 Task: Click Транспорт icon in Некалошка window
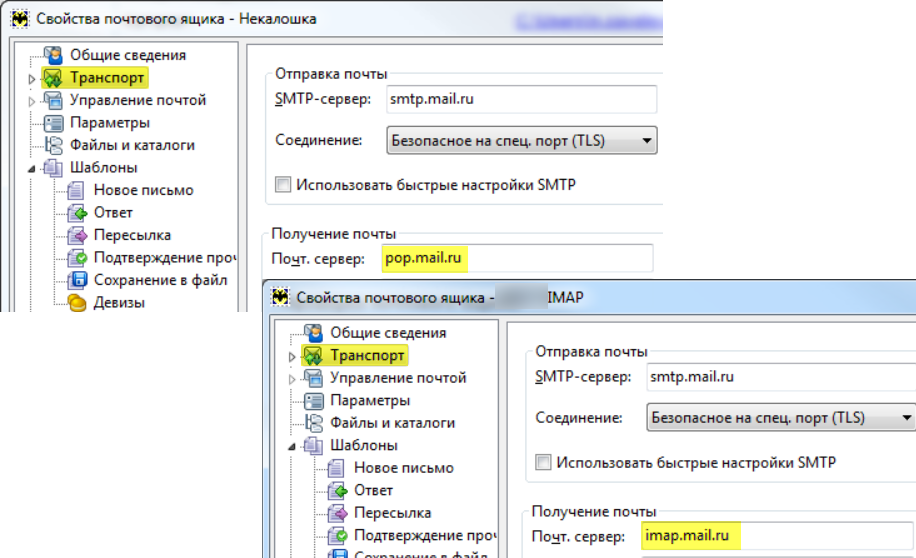[x=53, y=78]
